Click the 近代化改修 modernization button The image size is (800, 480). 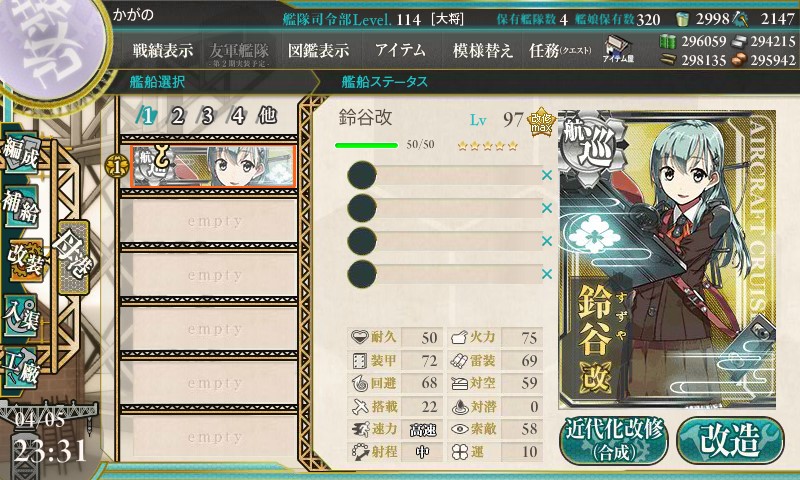tap(614, 441)
